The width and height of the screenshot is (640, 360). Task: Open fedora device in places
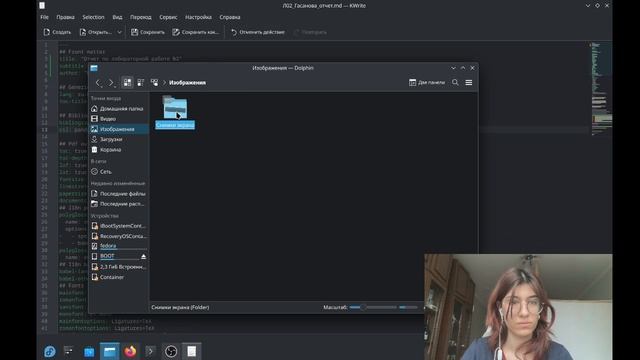click(x=118, y=246)
